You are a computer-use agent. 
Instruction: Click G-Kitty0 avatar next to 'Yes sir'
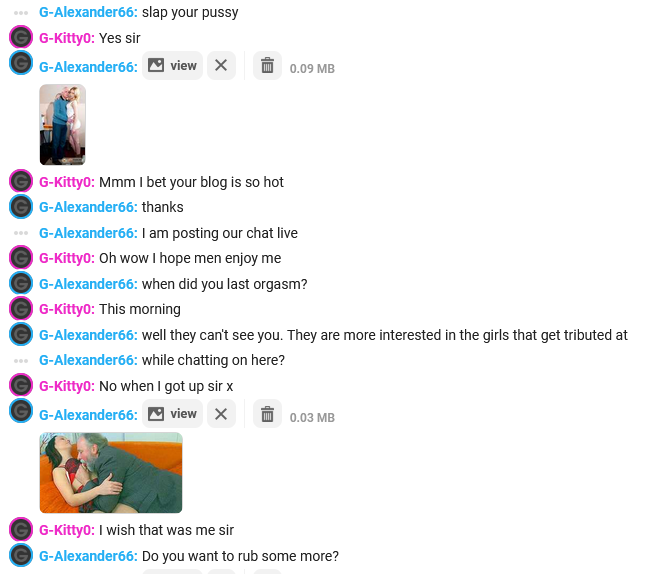click(21, 37)
